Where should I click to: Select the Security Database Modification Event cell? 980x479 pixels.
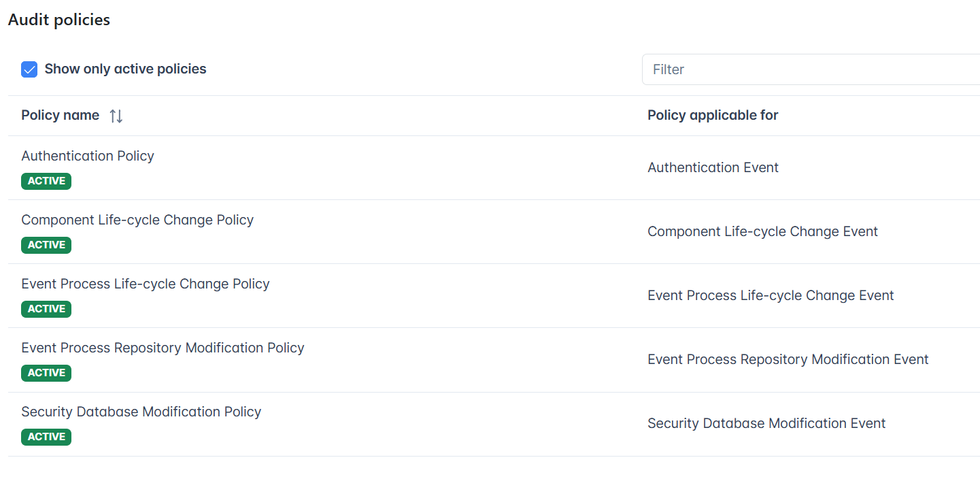(766, 423)
